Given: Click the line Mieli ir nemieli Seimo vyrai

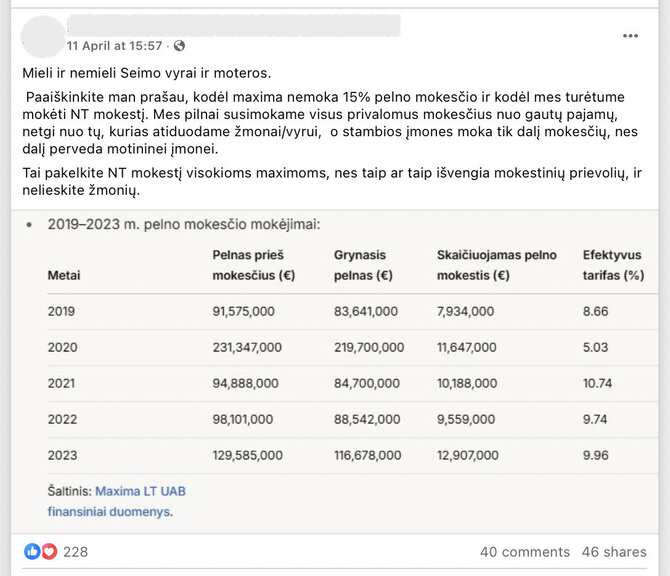Looking at the screenshot, I should click(x=147, y=73).
